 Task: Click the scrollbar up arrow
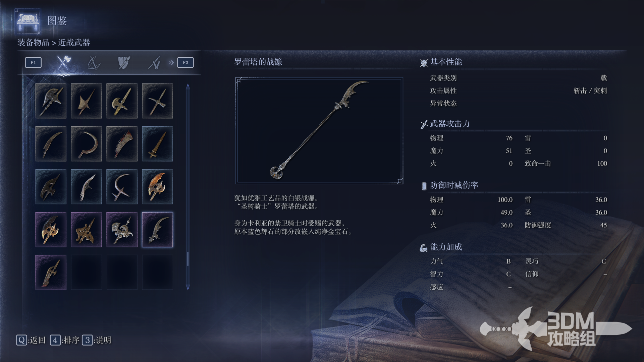click(x=188, y=86)
